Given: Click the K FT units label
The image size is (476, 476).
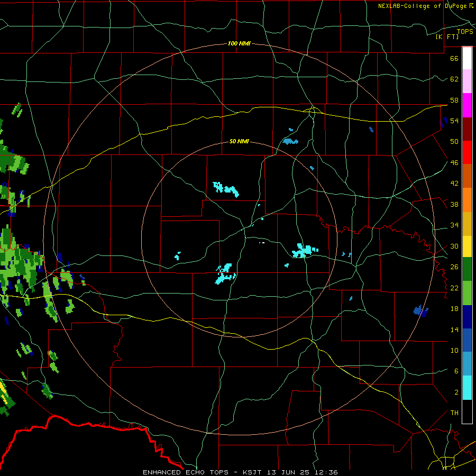Looking at the screenshot, I should point(447,36).
